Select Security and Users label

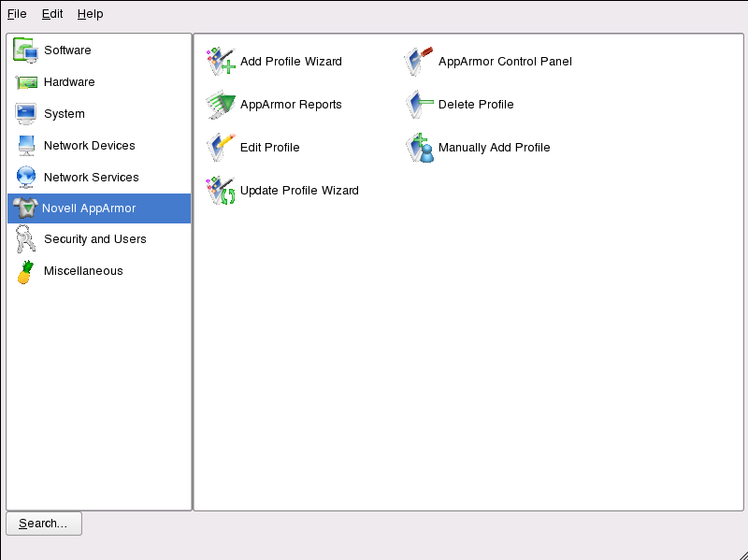pos(95,239)
